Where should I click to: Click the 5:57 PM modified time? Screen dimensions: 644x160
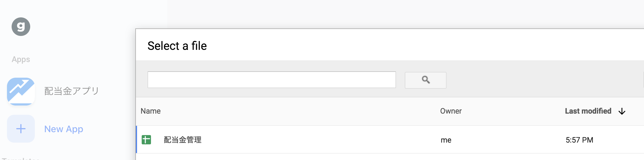click(579, 140)
